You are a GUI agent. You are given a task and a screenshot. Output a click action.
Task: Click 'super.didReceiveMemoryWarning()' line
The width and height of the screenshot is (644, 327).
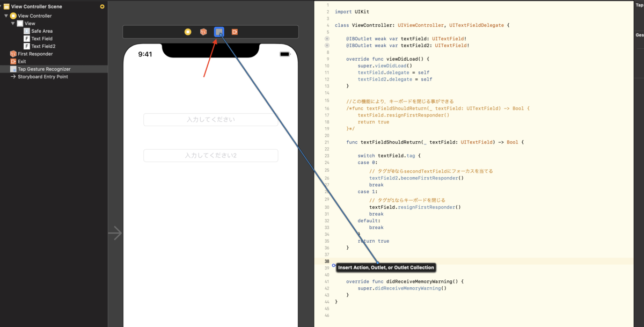(402, 288)
